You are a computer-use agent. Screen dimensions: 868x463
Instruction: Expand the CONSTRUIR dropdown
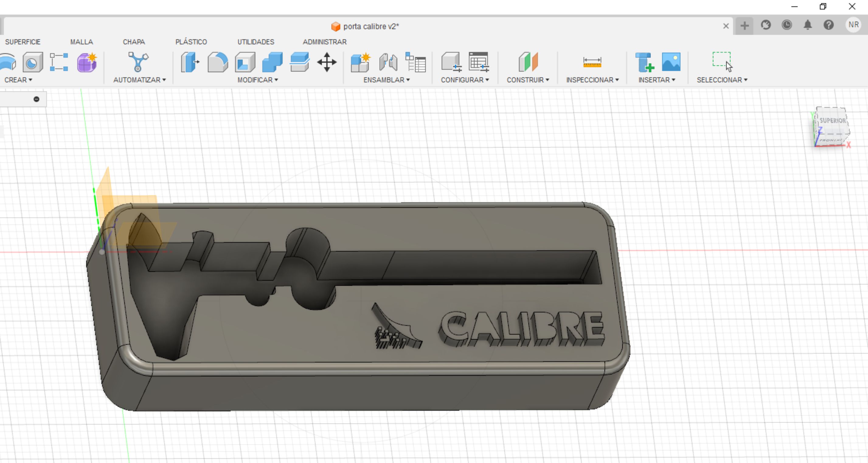coord(528,80)
